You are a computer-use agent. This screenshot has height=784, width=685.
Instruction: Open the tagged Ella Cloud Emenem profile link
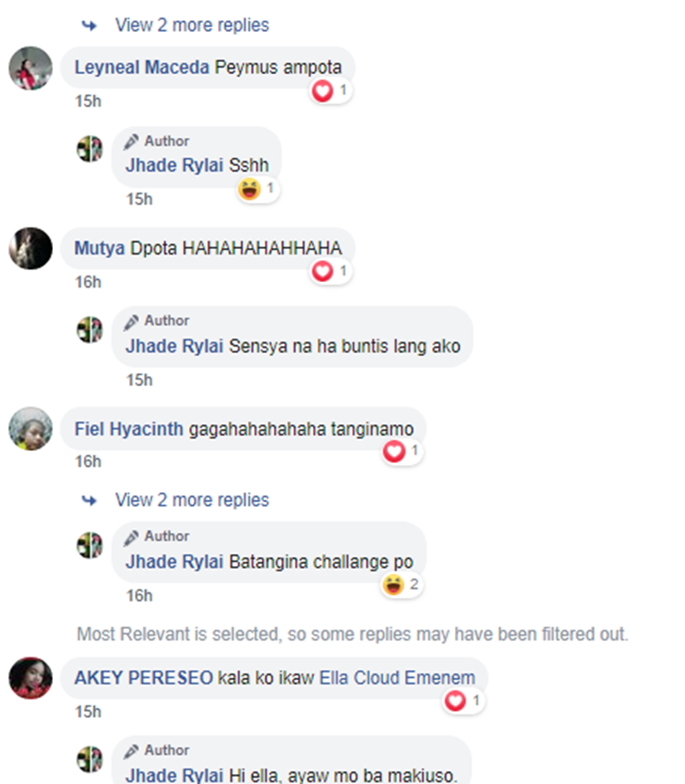tap(397, 678)
